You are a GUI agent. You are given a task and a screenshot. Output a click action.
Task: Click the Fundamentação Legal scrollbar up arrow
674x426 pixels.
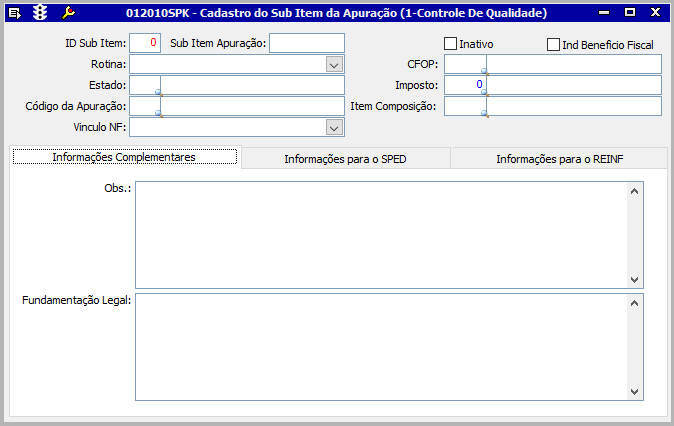coord(634,303)
